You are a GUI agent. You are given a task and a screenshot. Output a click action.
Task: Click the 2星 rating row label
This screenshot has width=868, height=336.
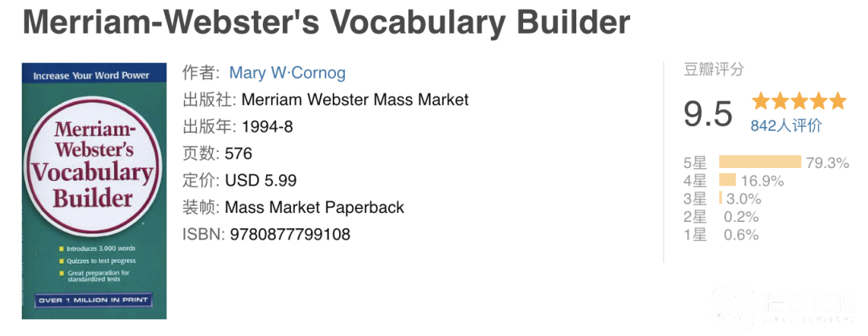(x=695, y=217)
